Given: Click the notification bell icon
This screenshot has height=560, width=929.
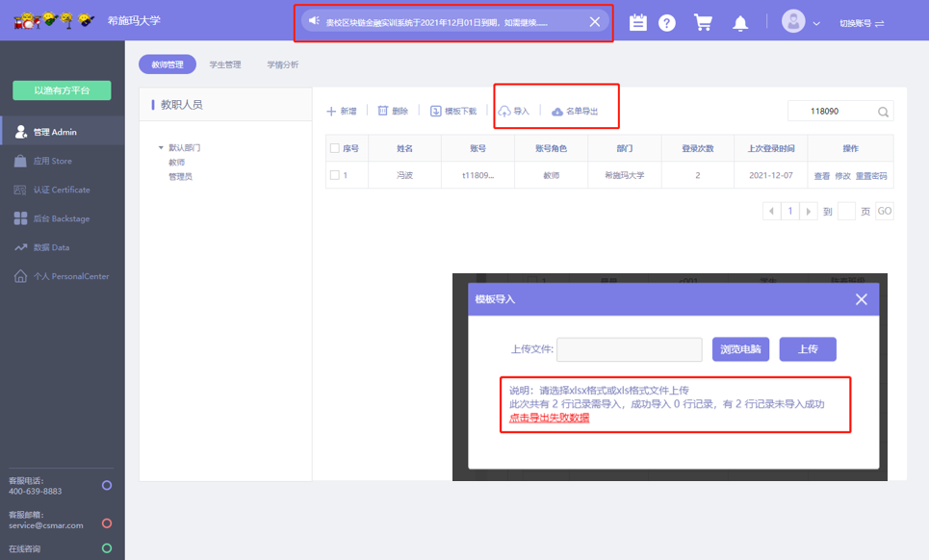Looking at the screenshot, I should 740,23.
